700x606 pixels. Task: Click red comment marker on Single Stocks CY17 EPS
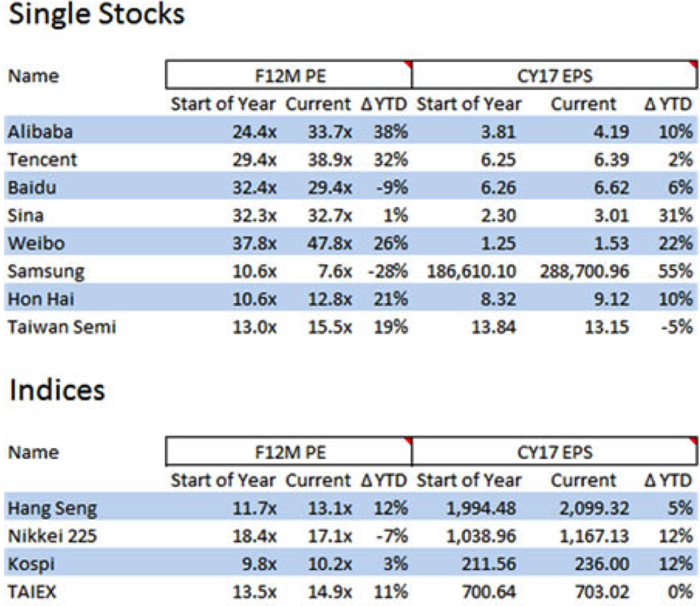pos(693,65)
